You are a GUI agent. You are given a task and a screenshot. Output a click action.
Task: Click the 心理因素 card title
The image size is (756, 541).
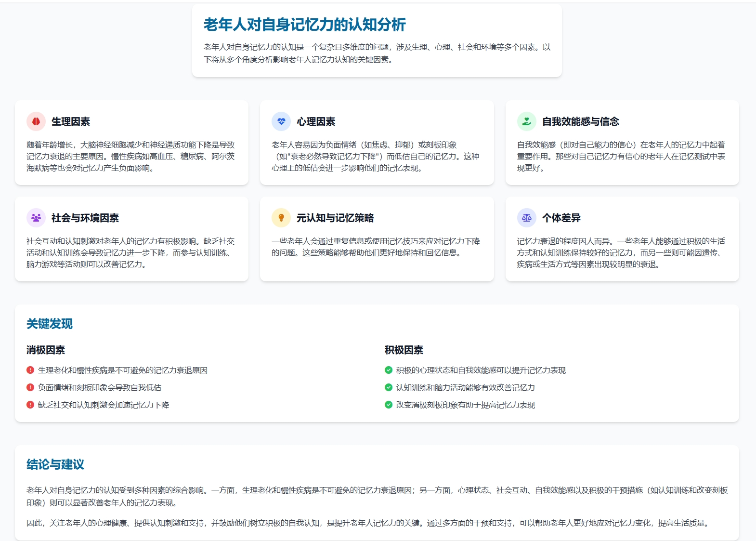316,121
